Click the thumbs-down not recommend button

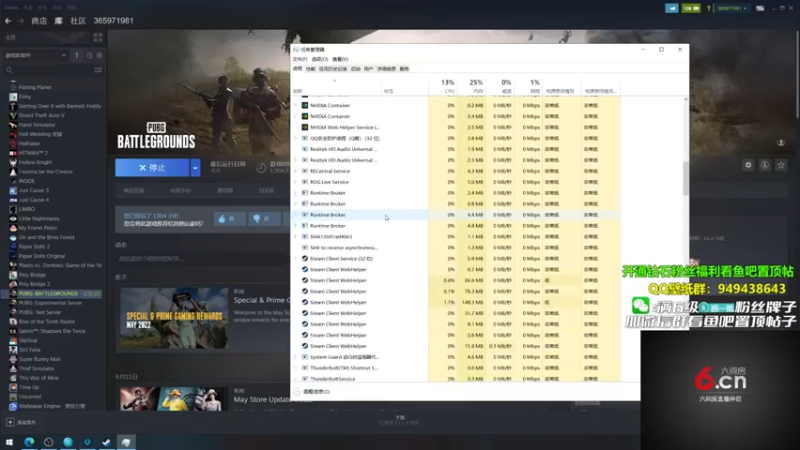[x=264, y=219]
